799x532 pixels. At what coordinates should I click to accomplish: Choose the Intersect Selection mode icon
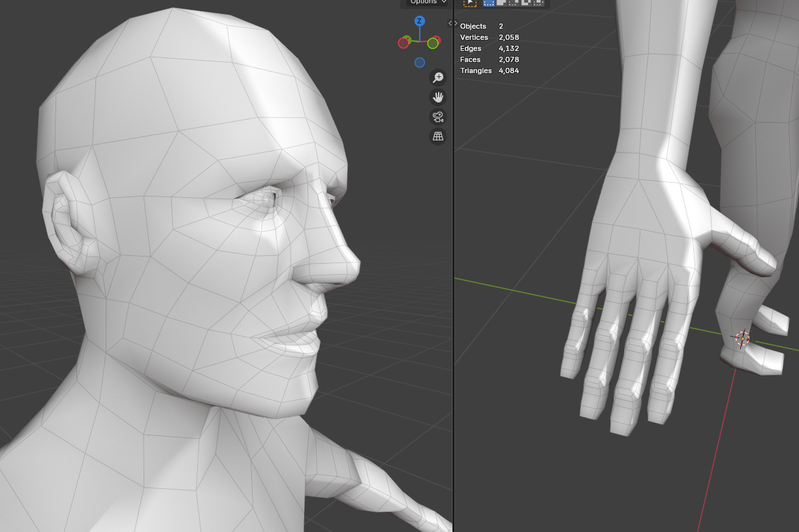[x=539, y=3]
